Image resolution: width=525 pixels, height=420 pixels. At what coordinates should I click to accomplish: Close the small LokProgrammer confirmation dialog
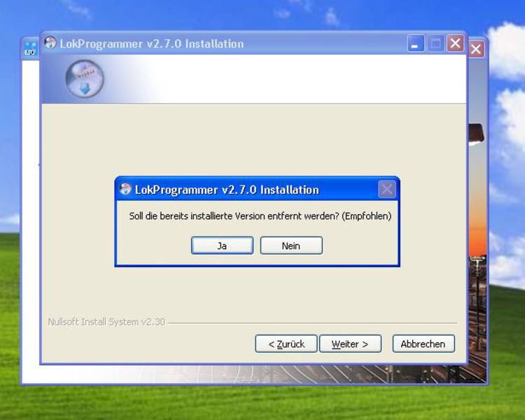pos(386,190)
